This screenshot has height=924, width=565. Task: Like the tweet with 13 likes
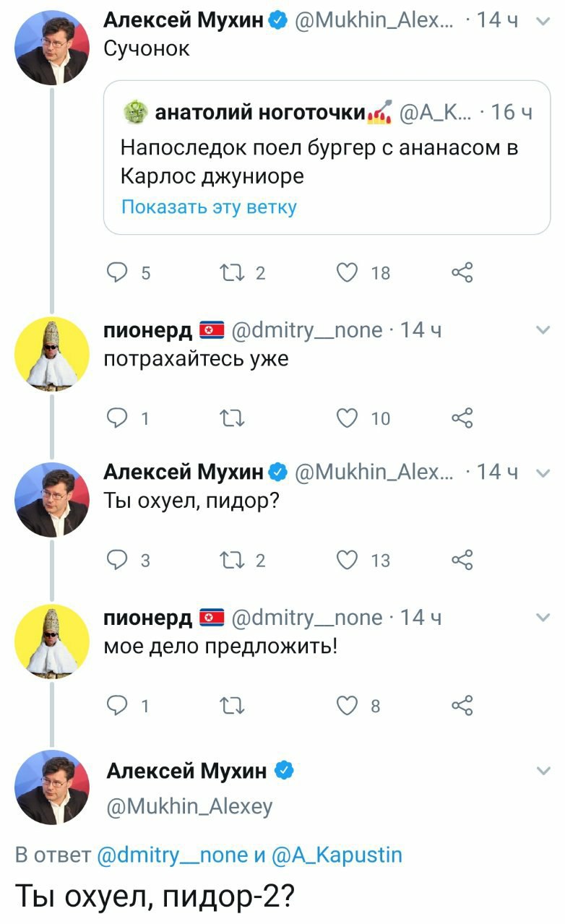pos(348,560)
